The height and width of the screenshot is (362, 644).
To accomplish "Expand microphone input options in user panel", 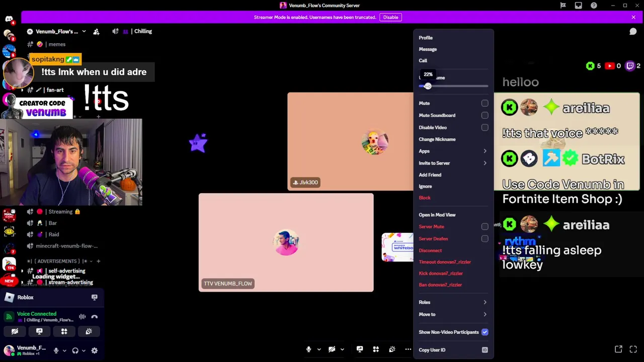I will [64, 350].
